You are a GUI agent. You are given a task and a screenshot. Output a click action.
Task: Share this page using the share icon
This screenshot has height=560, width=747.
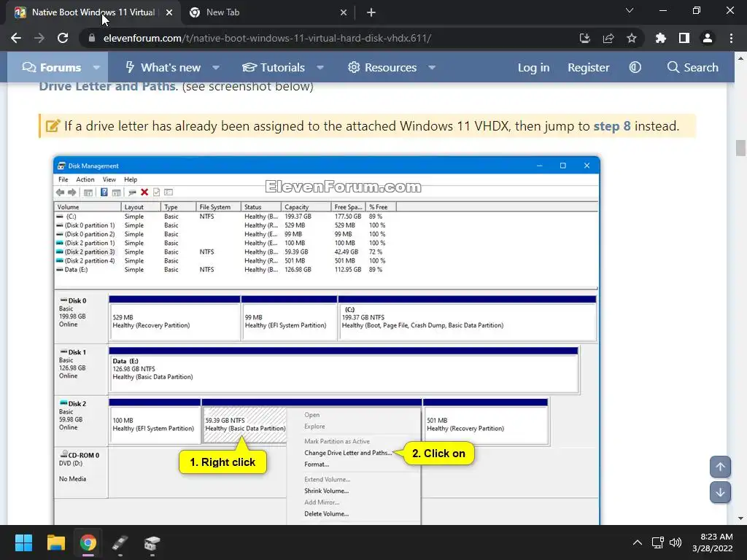[608, 38]
